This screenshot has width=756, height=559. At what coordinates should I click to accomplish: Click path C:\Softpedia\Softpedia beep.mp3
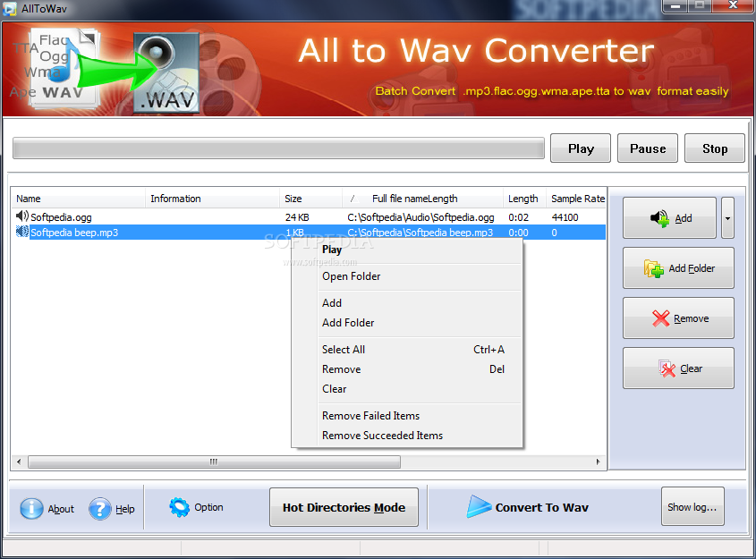pos(420,233)
